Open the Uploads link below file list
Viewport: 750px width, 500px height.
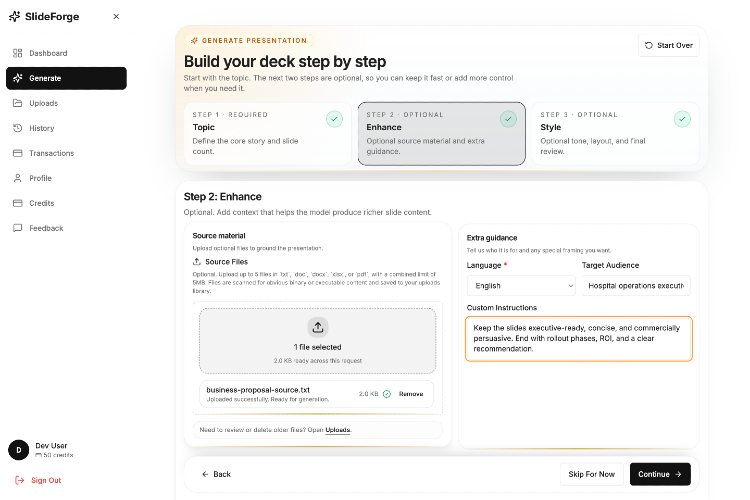(338, 430)
